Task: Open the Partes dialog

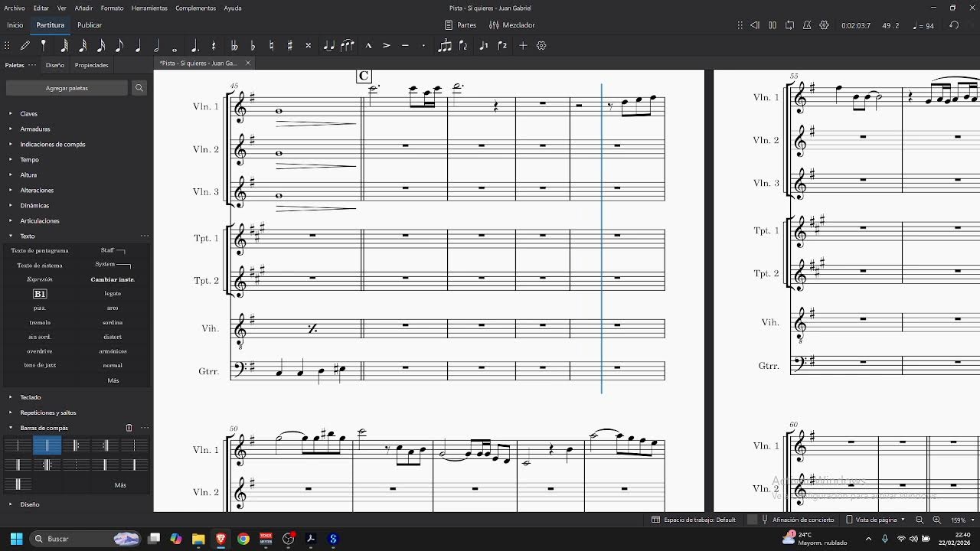Action: click(x=461, y=25)
